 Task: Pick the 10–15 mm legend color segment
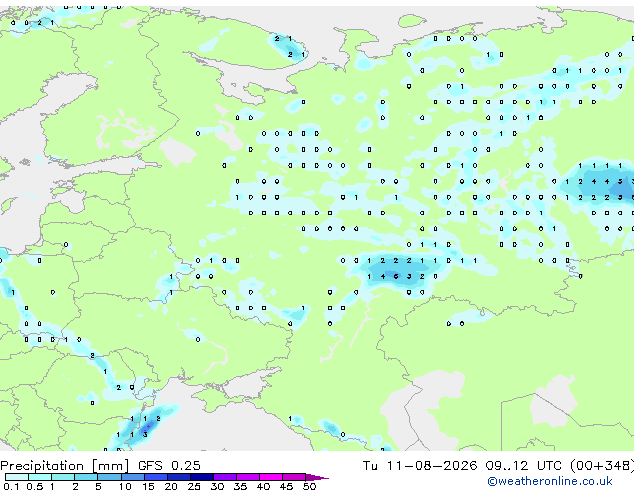click(133, 477)
